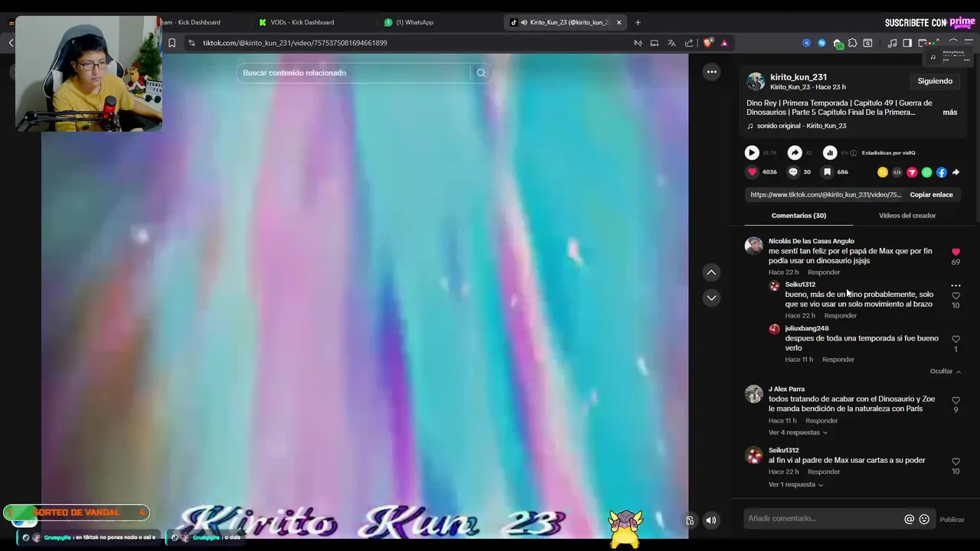Share the video via Facebook icon
The width and height of the screenshot is (980, 551).
click(941, 172)
